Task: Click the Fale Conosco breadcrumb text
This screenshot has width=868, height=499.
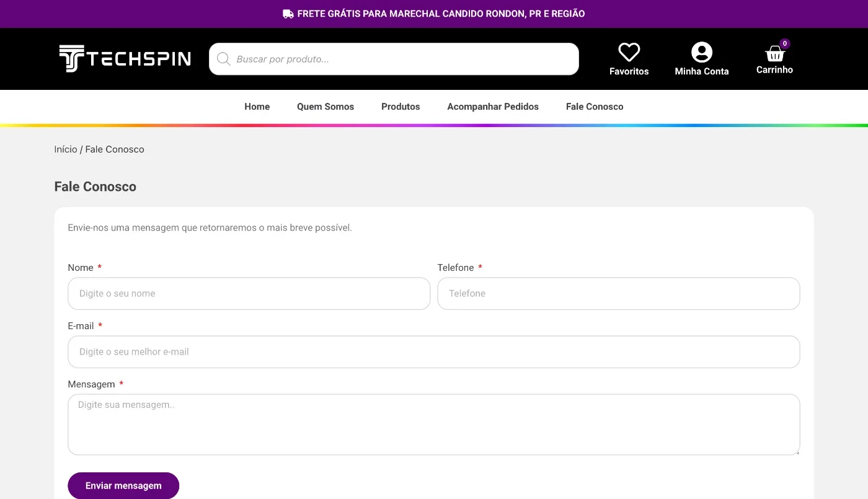Action: tap(115, 149)
